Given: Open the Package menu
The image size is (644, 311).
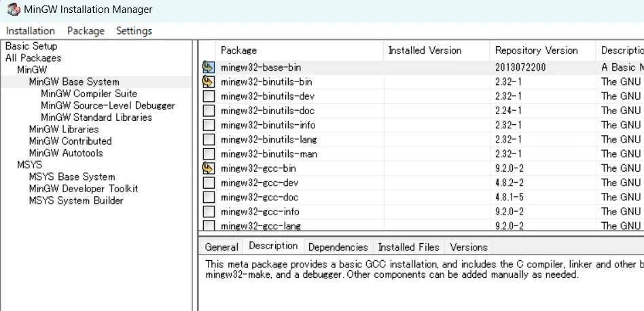Looking at the screenshot, I should pos(86,31).
